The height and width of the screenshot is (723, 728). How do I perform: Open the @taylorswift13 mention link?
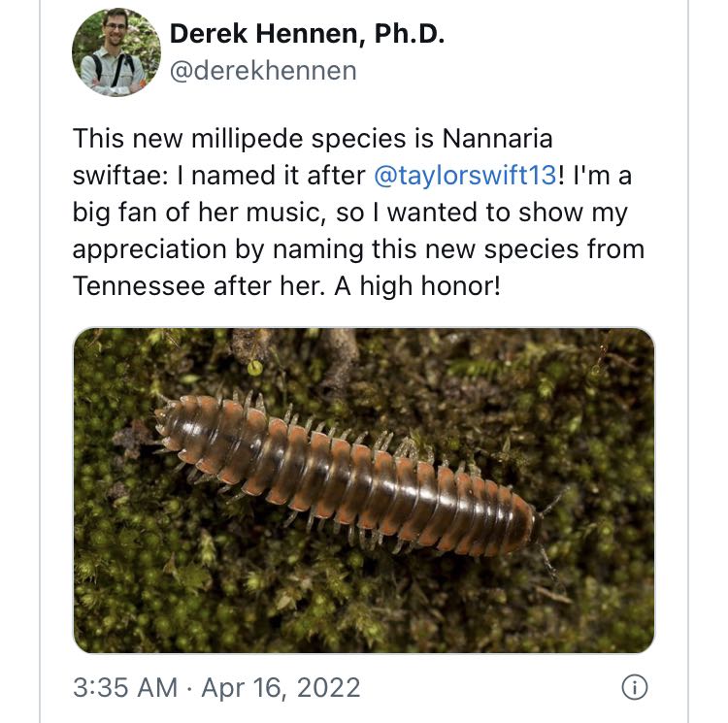464,176
